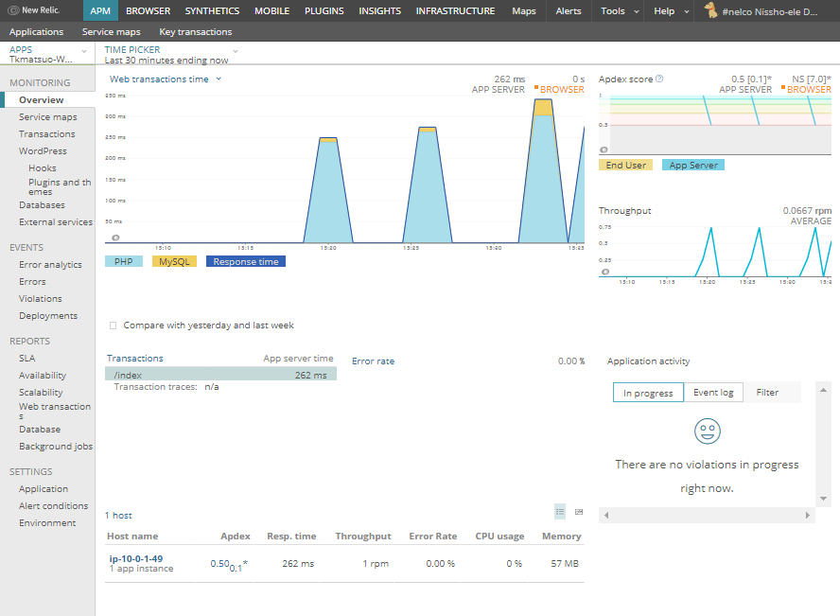Open the BROWSER product tab

click(148, 10)
